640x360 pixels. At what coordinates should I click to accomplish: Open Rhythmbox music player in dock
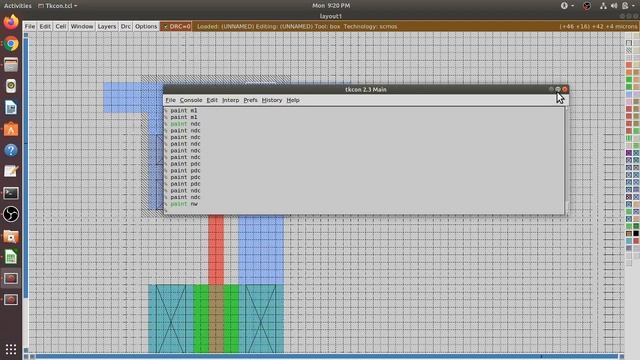[x=11, y=86]
